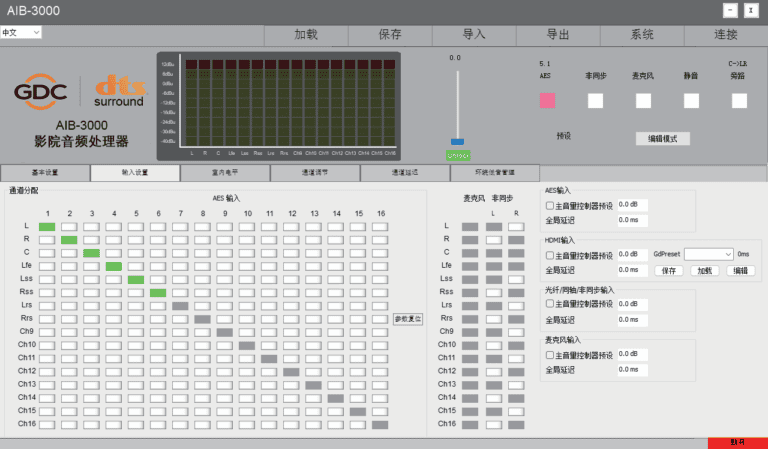Open the 保存 menu

[x=390, y=35]
